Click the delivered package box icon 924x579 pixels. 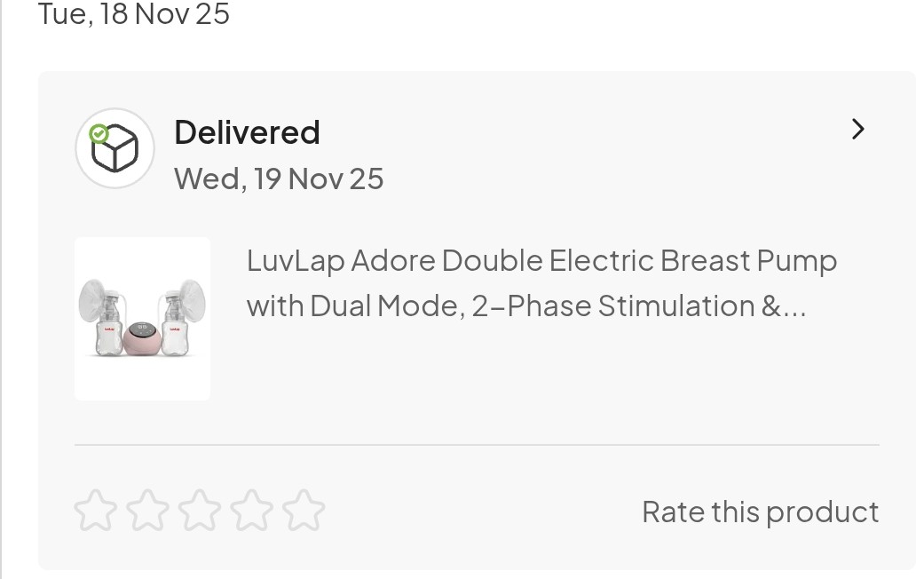pos(116,149)
